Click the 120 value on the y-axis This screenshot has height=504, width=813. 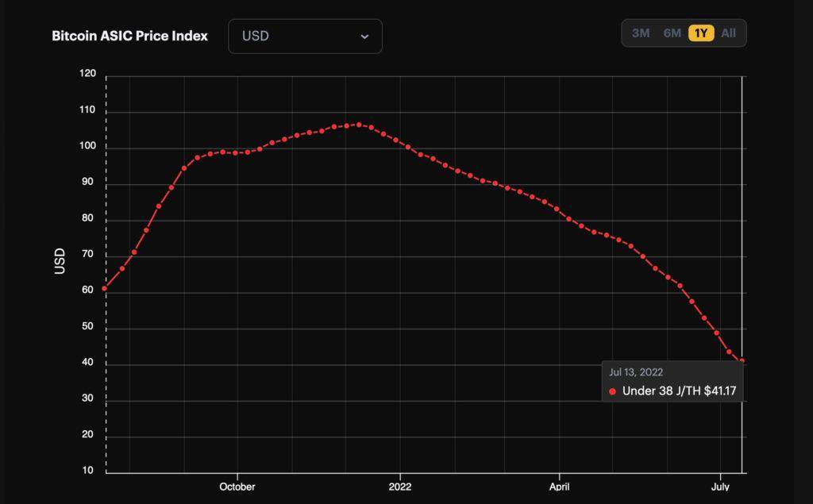[x=88, y=74]
